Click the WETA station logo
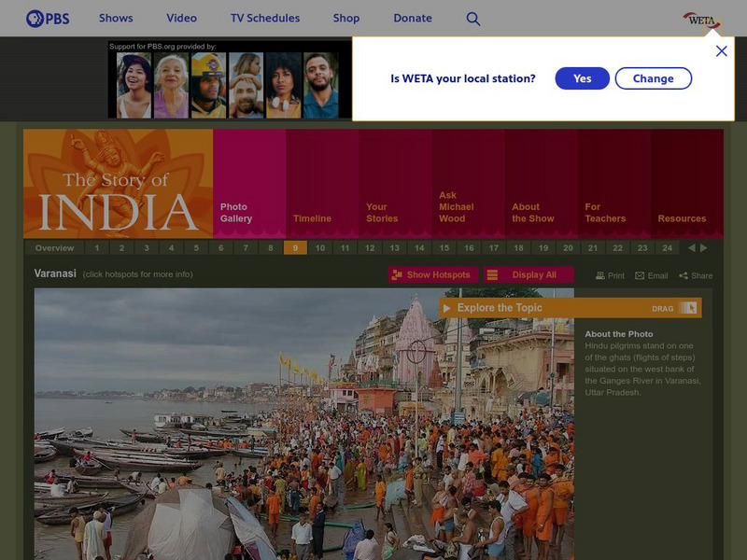The width and height of the screenshot is (747, 560). coord(701,19)
